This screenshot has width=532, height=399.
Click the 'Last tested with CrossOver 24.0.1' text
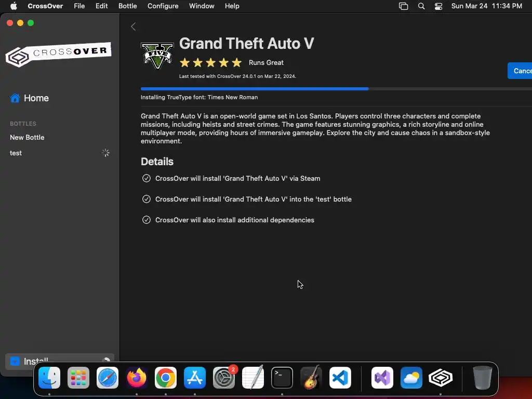pos(237,76)
